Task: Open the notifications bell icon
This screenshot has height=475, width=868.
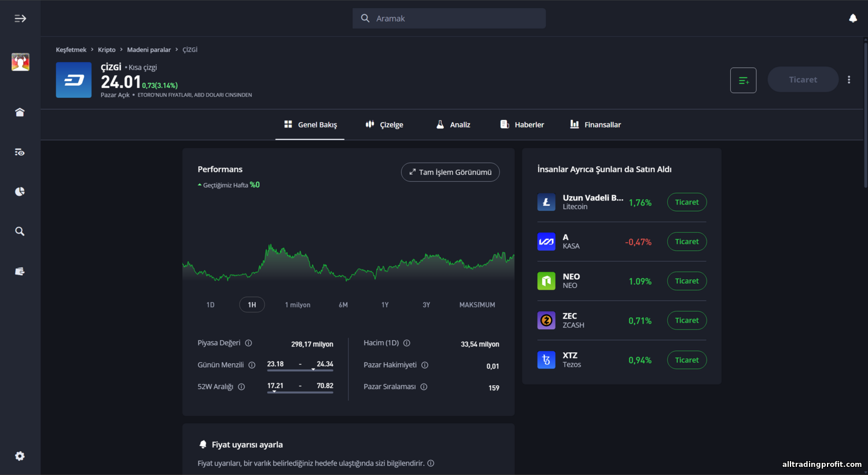Action: pos(852,19)
